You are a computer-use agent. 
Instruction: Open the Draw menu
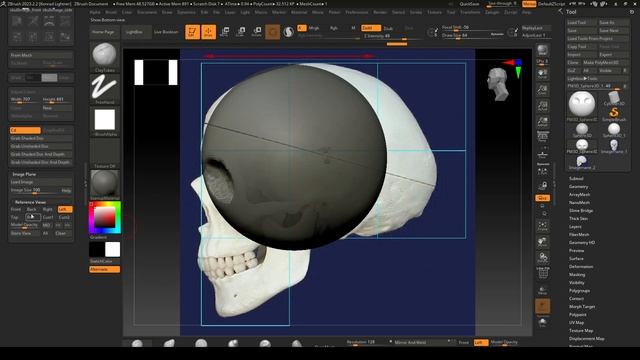(x=167, y=13)
